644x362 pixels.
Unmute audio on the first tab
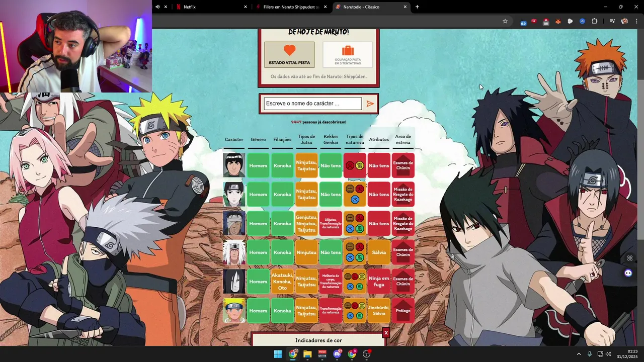pos(157,7)
